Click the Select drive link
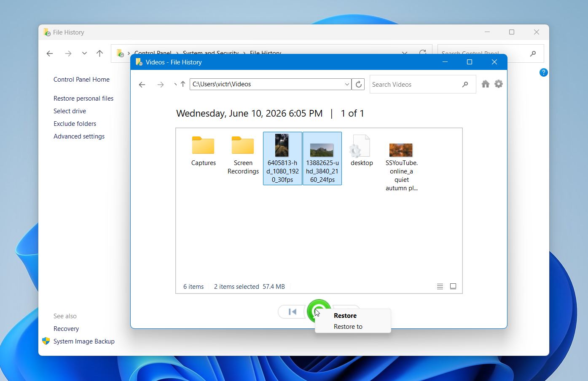This screenshot has width=588, height=381. pyautogui.click(x=70, y=111)
